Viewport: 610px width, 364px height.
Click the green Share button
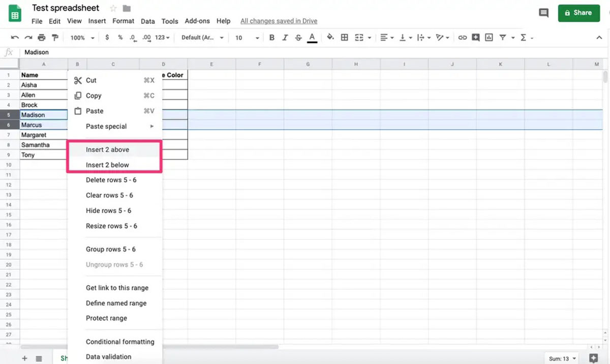[x=578, y=13]
